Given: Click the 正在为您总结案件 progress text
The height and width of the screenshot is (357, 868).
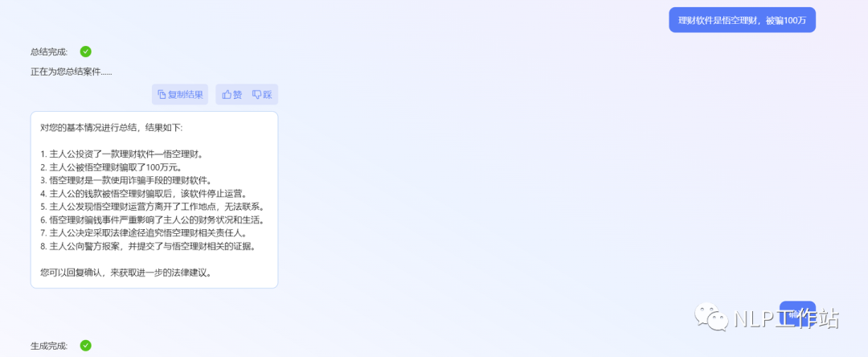Looking at the screenshot, I should [x=72, y=72].
